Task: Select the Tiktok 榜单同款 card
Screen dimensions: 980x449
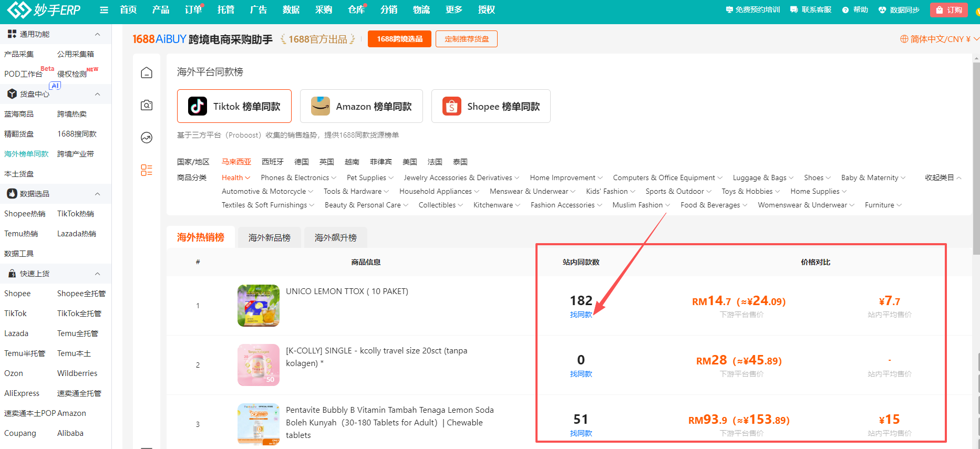Action: (x=234, y=106)
